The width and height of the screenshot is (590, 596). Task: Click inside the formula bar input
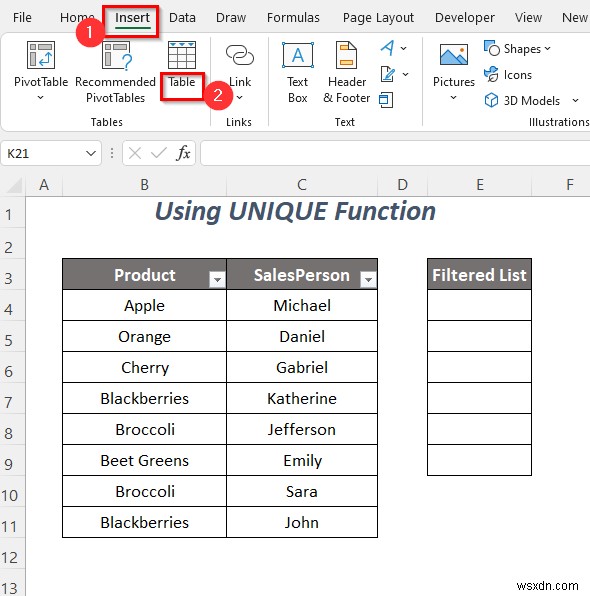395,153
